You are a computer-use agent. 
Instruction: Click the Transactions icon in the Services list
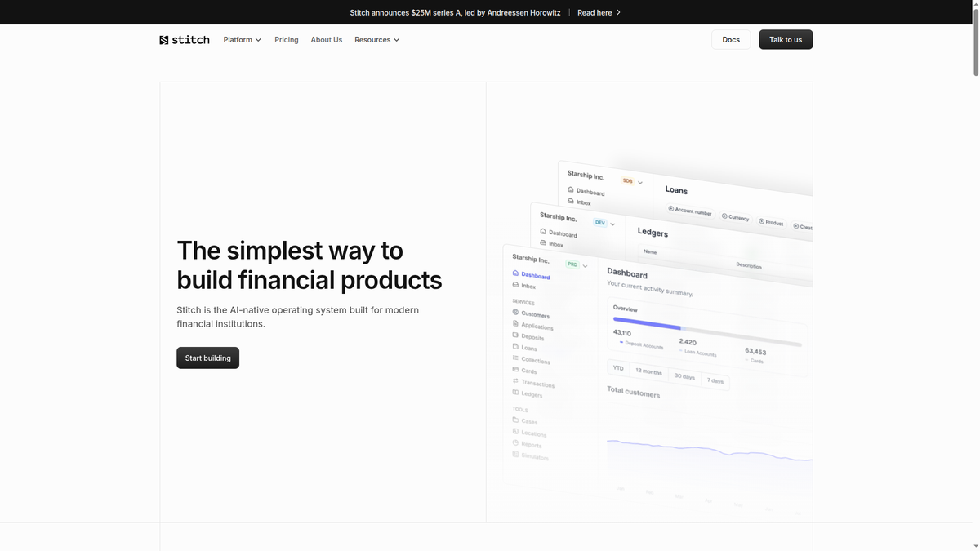coord(515,381)
